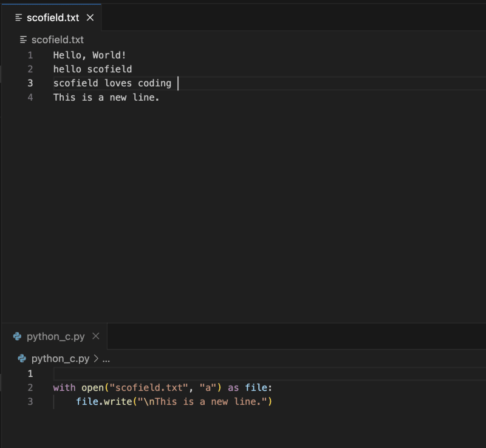Click line number 2 in python_c.py
Screen dimensions: 486x448
pos(30,387)
